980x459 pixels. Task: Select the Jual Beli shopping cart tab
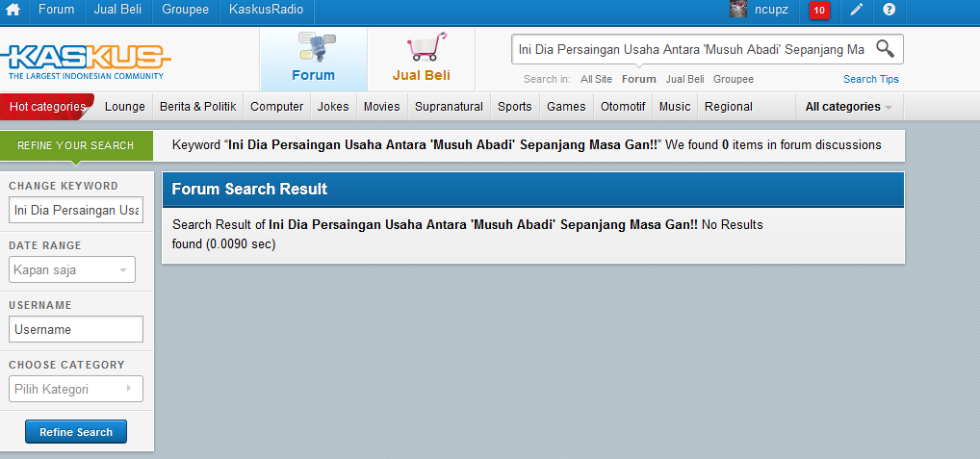click(x=422, y=60)
